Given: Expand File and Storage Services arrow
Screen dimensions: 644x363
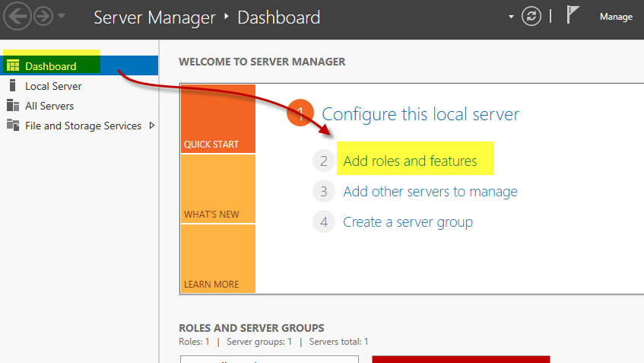Looking at the screenshot, I should click(152, 126).
